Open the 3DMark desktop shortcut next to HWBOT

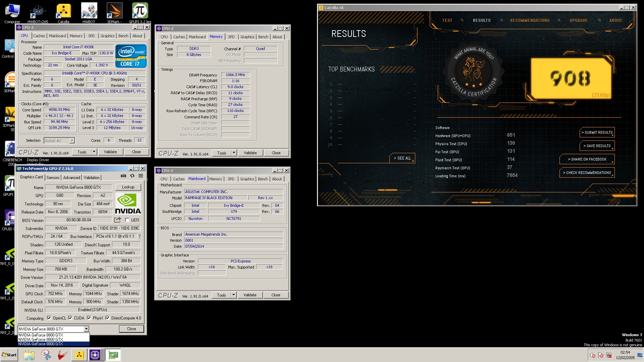pos(114,13)
